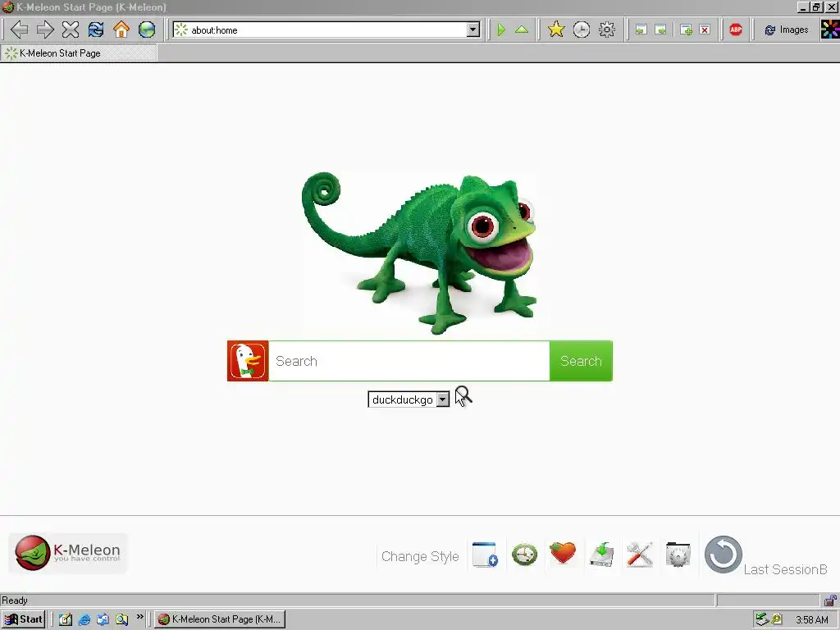Click the Ready status bar text

click(x=15, y=600)
